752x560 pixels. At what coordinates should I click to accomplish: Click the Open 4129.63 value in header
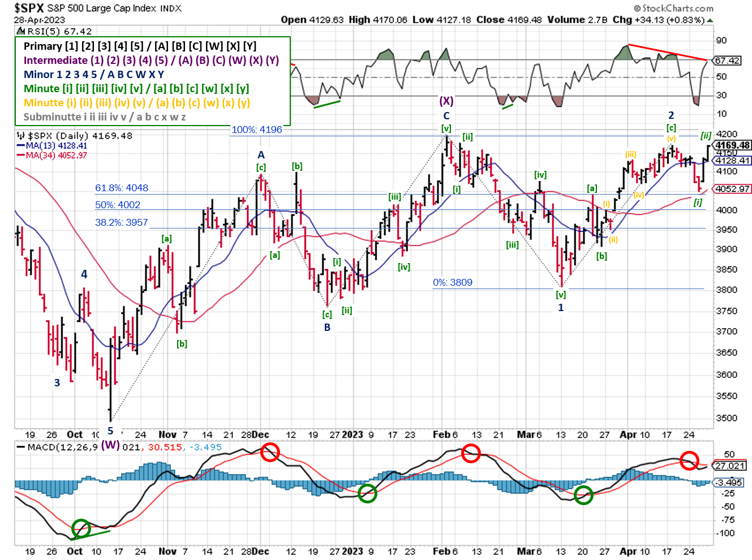pyautogui.click(x=312, y=20)
